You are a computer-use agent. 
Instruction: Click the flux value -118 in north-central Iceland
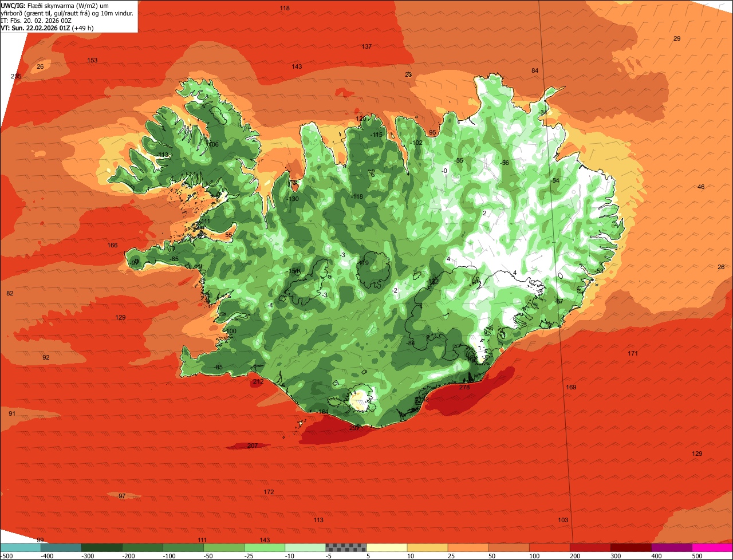[357, 197]
